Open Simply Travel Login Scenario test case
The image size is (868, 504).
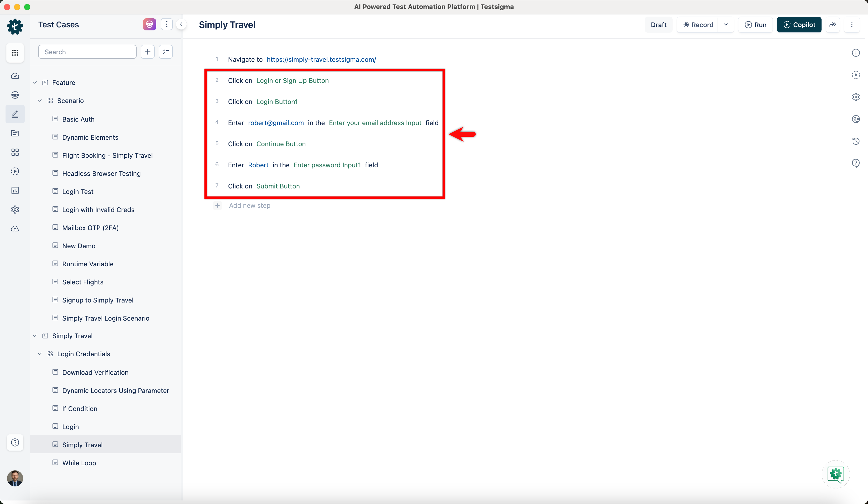click(x=106, y=318)
